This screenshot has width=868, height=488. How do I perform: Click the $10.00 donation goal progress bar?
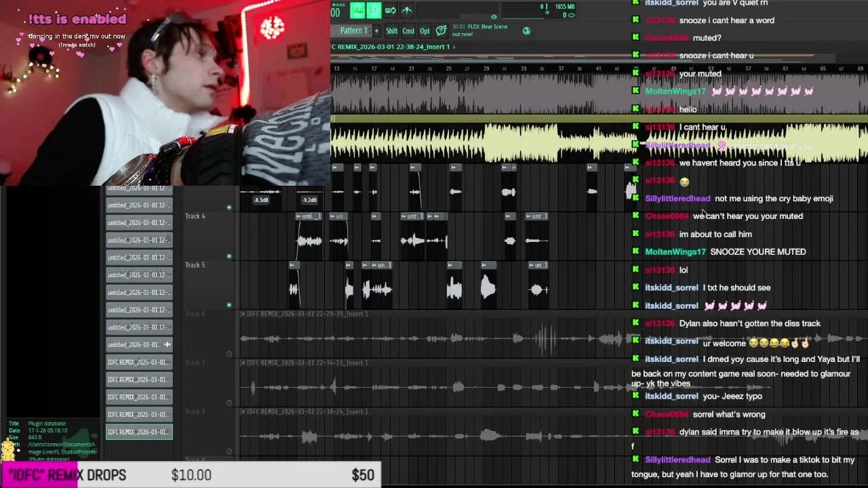(x=191, y=475)
